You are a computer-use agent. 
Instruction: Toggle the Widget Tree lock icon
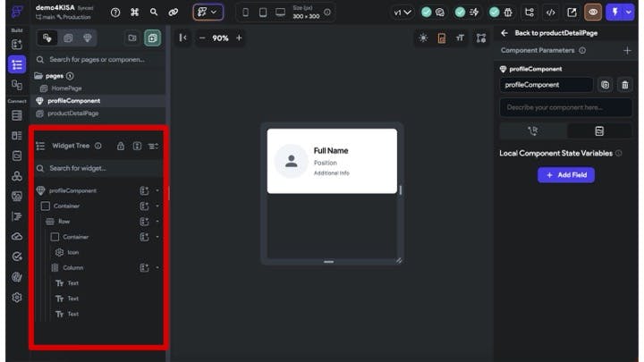[x=121, y=146]
